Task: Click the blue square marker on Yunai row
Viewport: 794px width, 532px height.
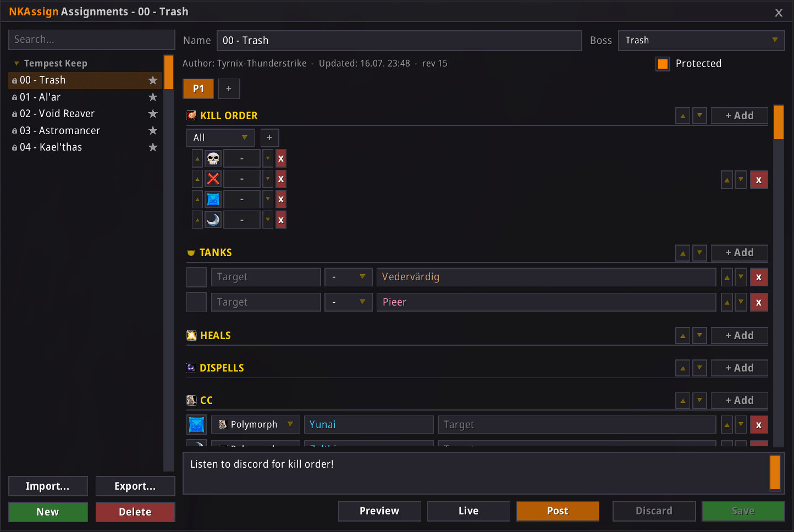Action: point(196,425)
